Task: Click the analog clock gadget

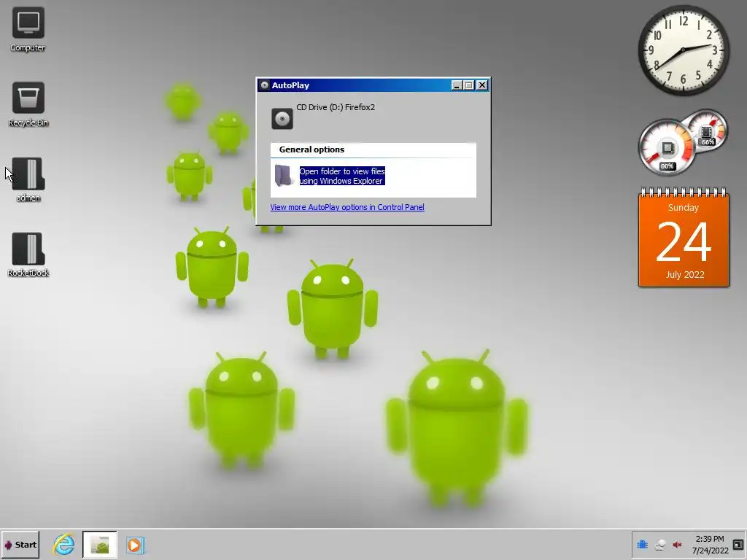Action: click(683, 50)
